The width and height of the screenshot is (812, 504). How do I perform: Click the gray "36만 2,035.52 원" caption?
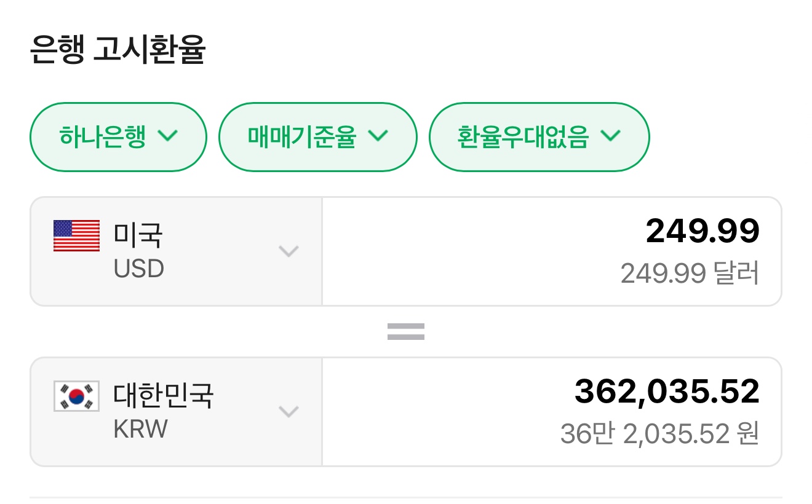[x=659, y=433]
